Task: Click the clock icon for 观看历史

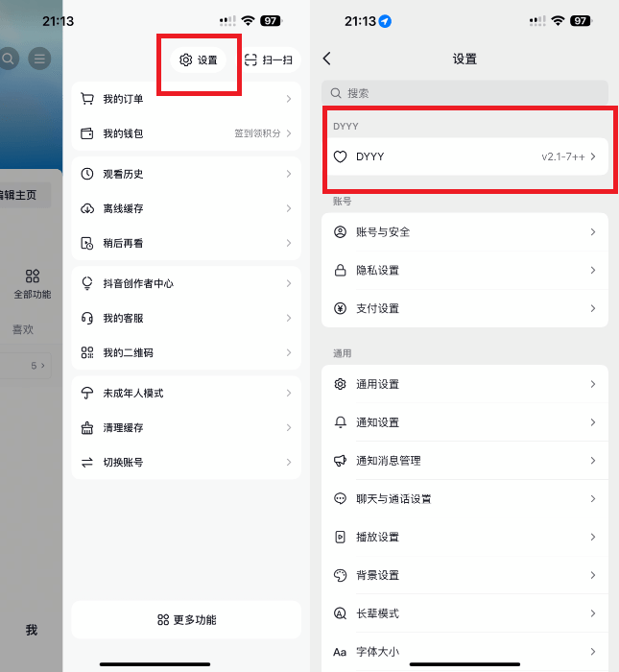Action: click(x=87, y=174)
